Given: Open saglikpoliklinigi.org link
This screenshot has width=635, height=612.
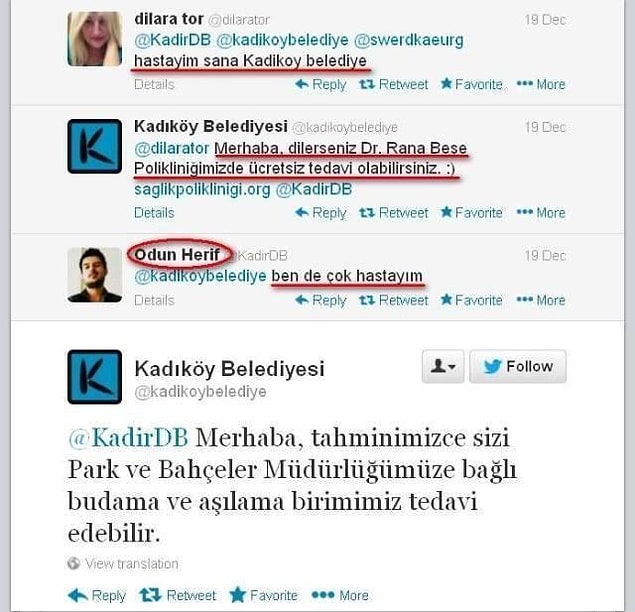Looking at the screenshot, I should point(202,190).
